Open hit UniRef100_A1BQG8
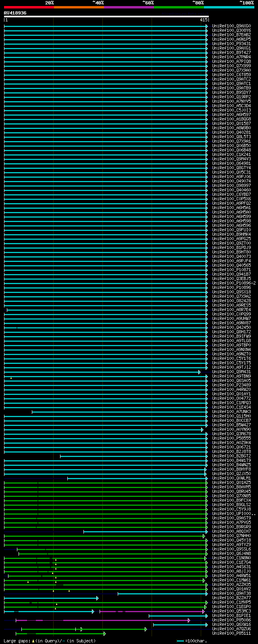Viewport: 258px width, 644px height. point(231,119)
